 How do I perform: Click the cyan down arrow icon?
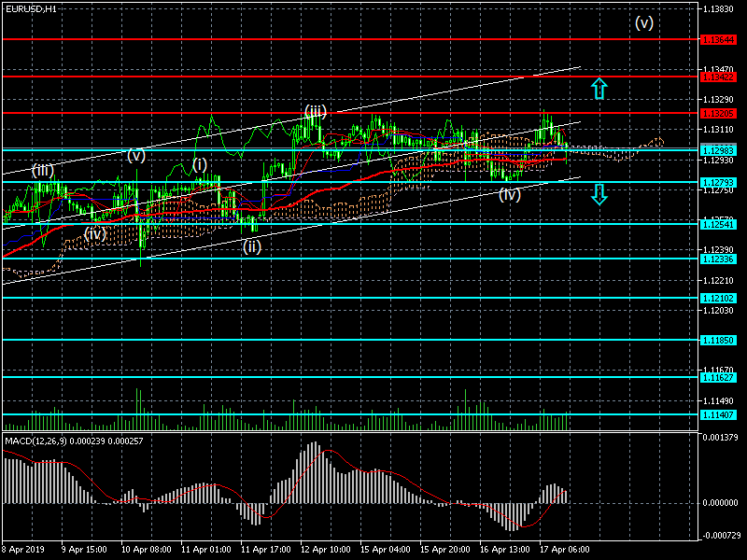click(599, 194)
